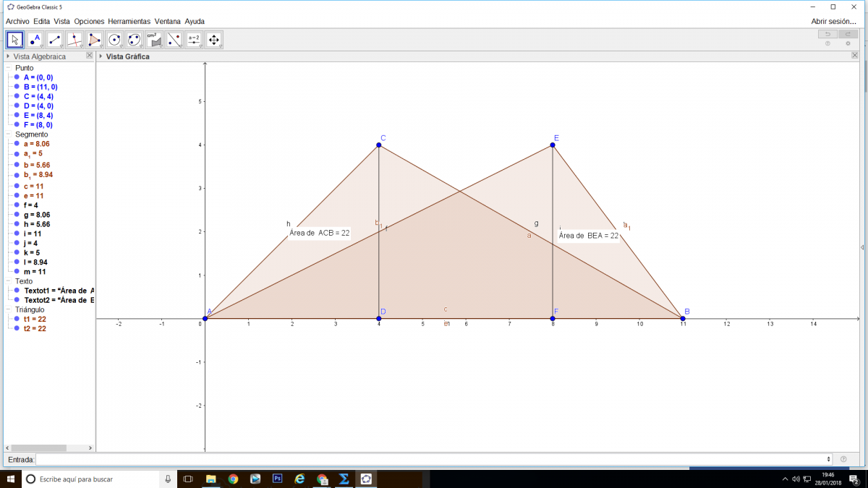Hide segment a = 8.06 via its bullet
The width and height of the screenshot is (868, 488).
tap(16, 144)
